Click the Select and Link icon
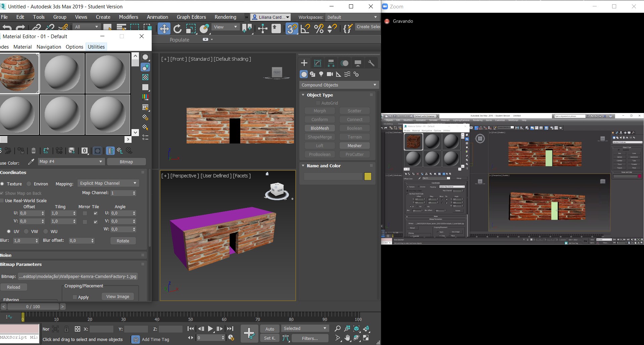The width and height of the screenshot is (644, 345). click(x=36, y=27)
